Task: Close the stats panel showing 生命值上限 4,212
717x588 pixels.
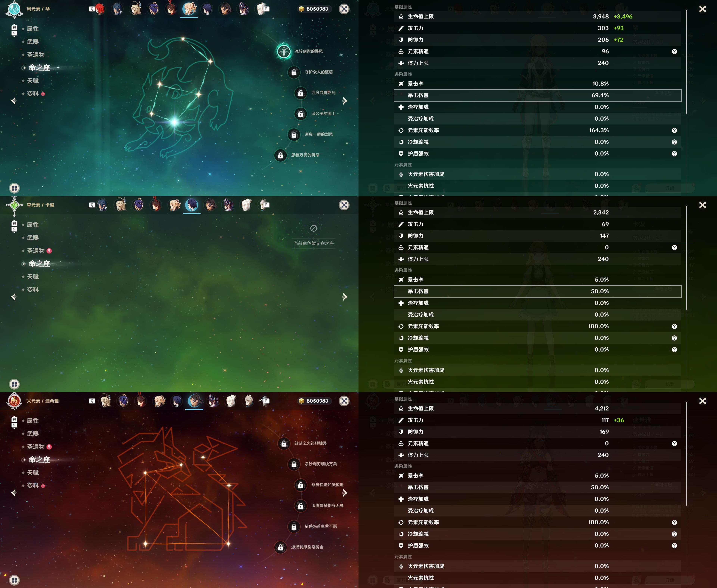Action: (703, 401)
